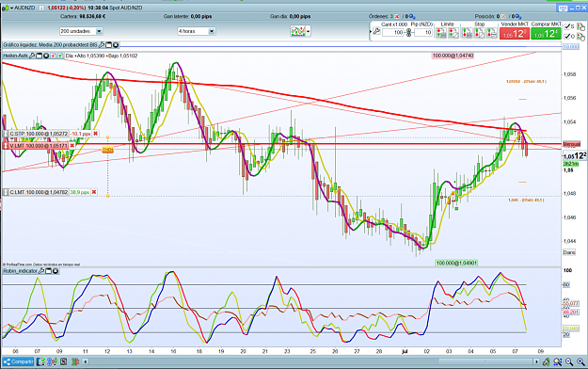Click red plus icon next to Heikin-Ashi
The width and height of the screenshot is (588, 369).
54,56
